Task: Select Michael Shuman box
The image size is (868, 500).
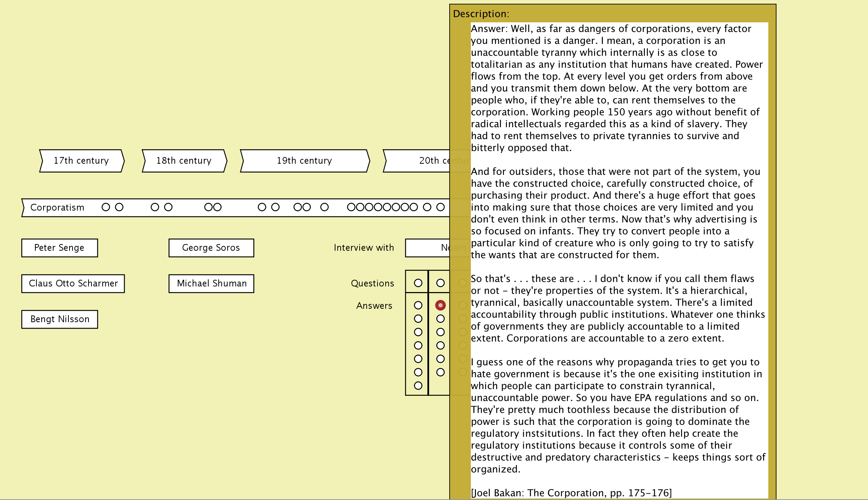Action: pos(211,283)
